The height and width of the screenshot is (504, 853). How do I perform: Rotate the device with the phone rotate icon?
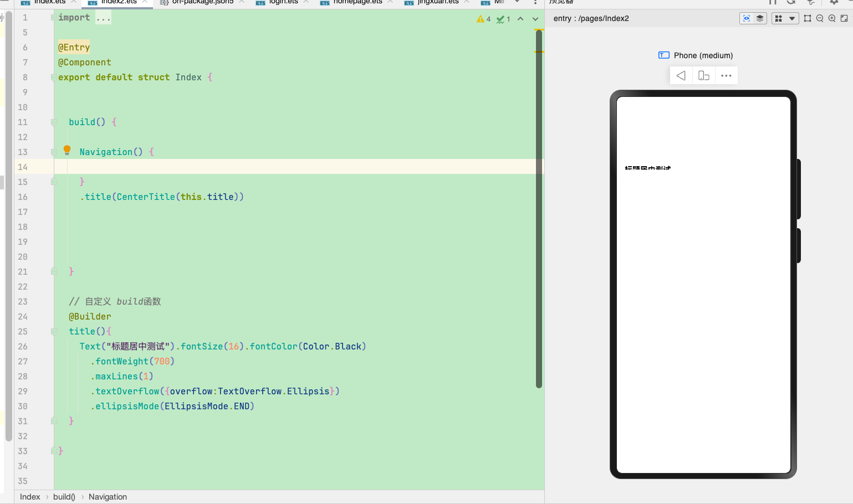click(704, 75)
